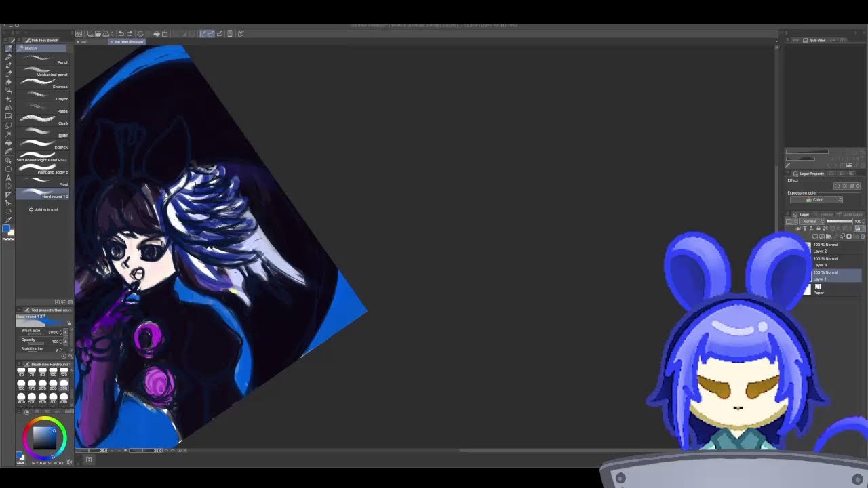Click the Redo icon
The image size is (868, 488).
pyautogui.click(x=130, y=33)
